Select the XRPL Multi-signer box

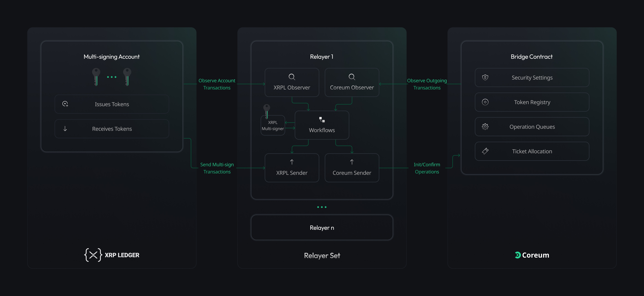(x=273, y=125)
